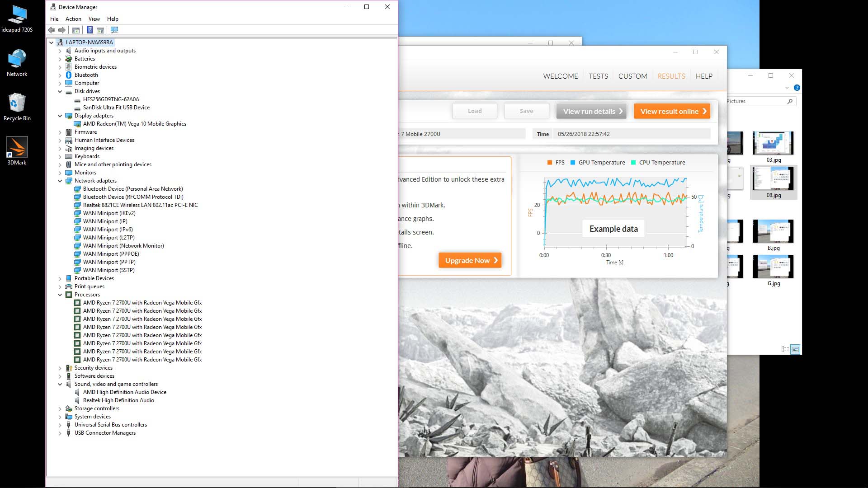Click the FPS orange legend swatch
Image resolution: width=868 pixels, height=488 pixels.
coord(550,163)
